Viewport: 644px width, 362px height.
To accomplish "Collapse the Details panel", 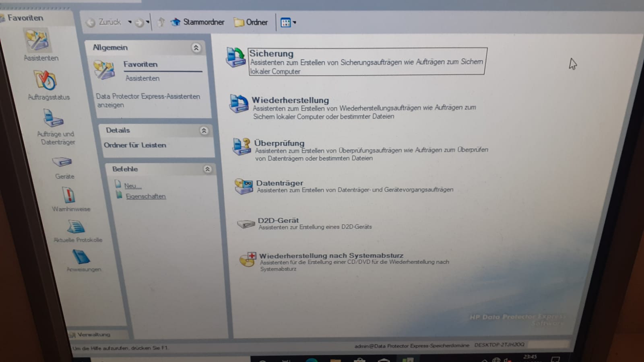I will click(204, 130).
